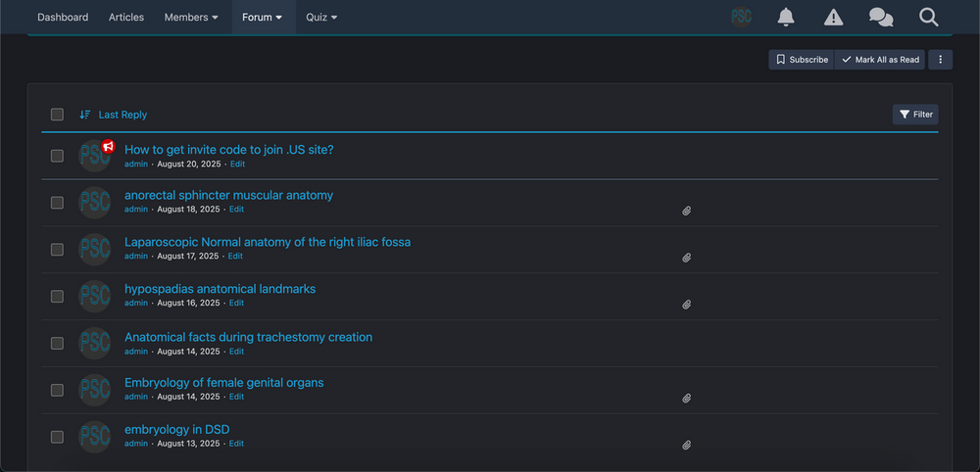Click the August 20, 2025 date
Screen dimensions: 980x472
point(189,165)
